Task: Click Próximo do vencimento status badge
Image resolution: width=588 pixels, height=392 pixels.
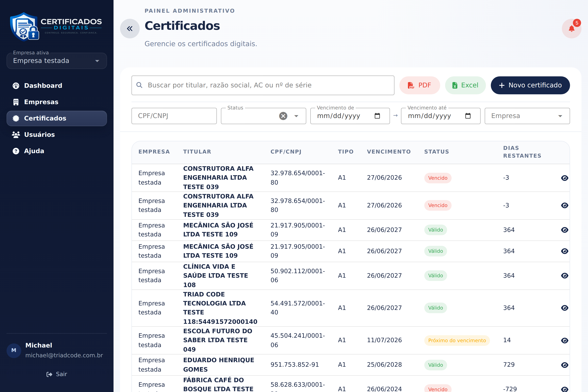Action: tap(457, 341)
